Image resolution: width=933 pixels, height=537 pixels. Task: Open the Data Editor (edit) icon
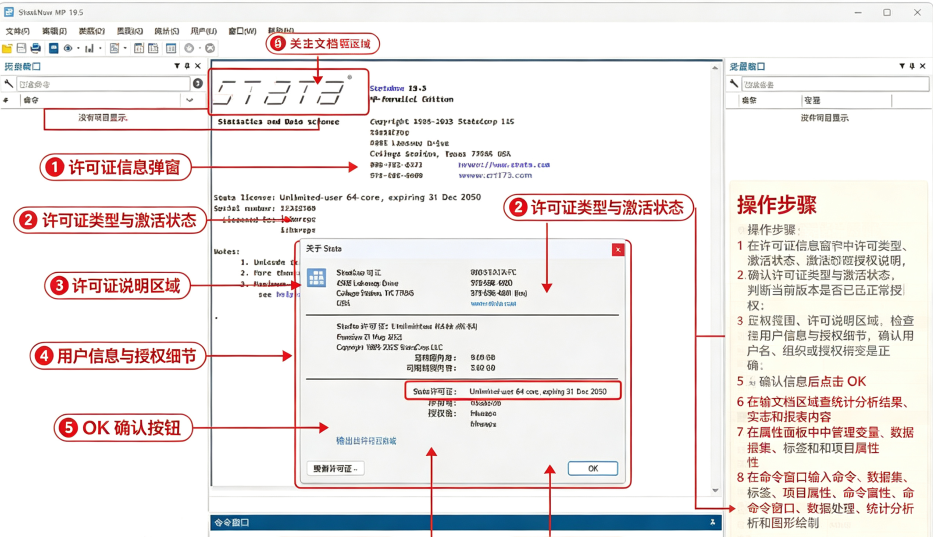139,48
